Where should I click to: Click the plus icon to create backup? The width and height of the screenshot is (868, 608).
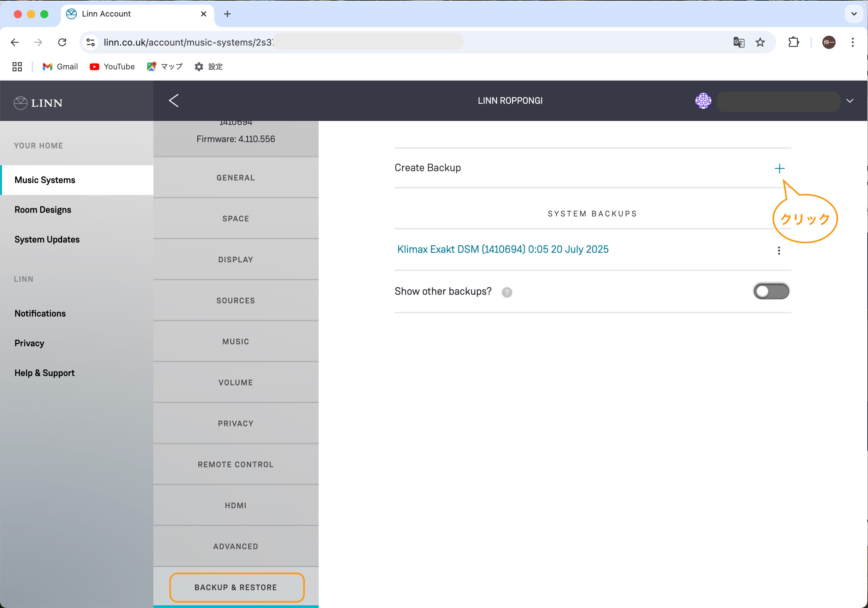779,168
